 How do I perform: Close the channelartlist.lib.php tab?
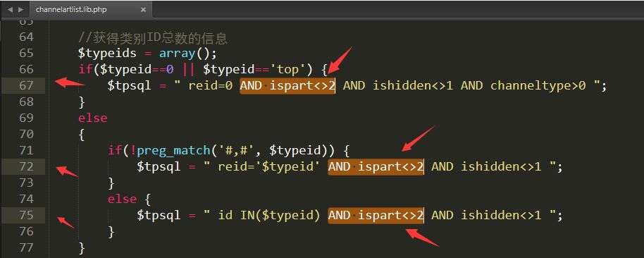143,9
